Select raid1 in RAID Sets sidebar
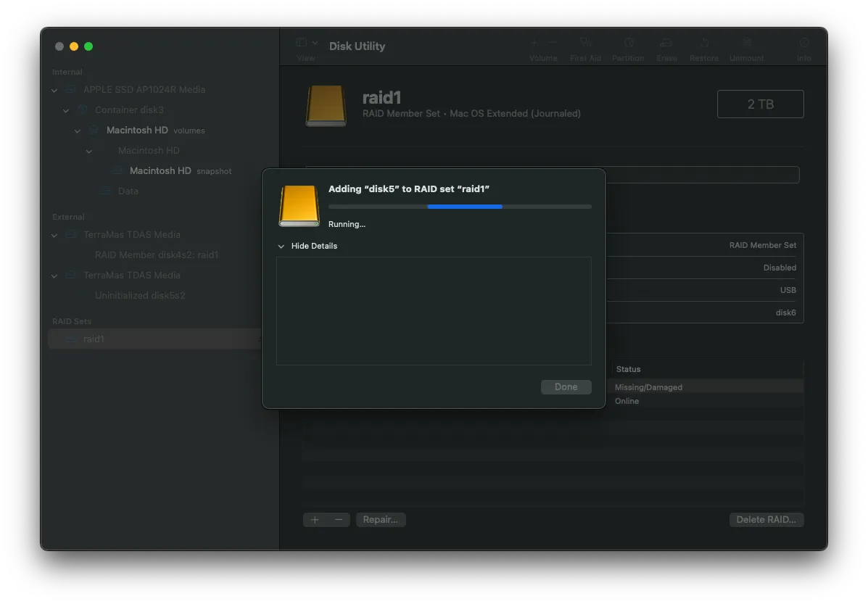The image size is (868, 604). [94, 339]
